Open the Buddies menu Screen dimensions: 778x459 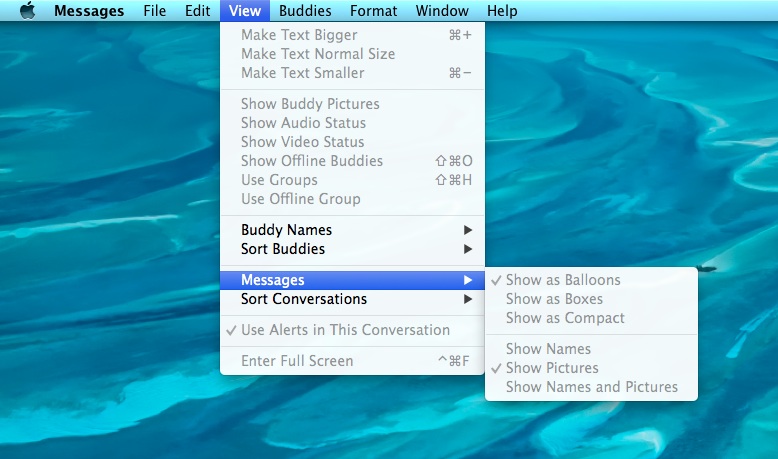305,10
